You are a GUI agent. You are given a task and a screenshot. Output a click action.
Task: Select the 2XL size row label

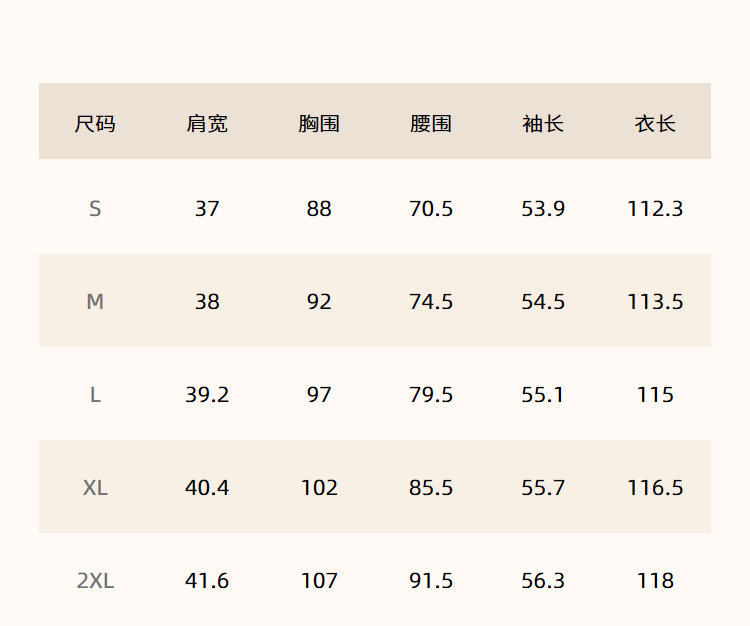coord(95,581)
